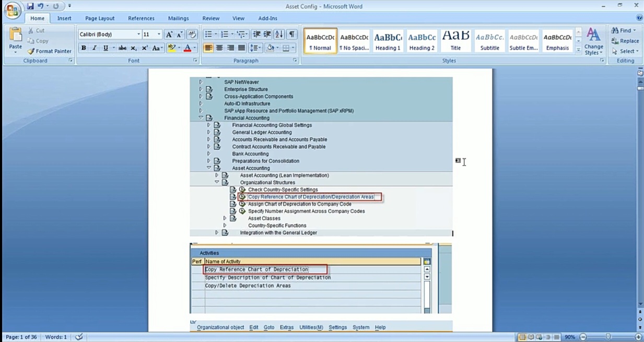The width and height of the screenshot is (644, 342).
Task: Click the Replace button
Action: 625,41
